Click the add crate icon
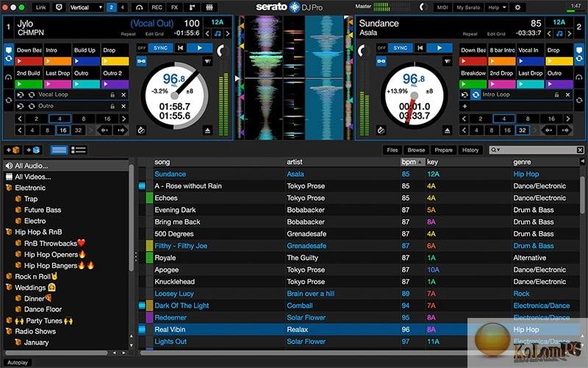The height and width of the screenshot is (368, 588). tap(12, 150)
